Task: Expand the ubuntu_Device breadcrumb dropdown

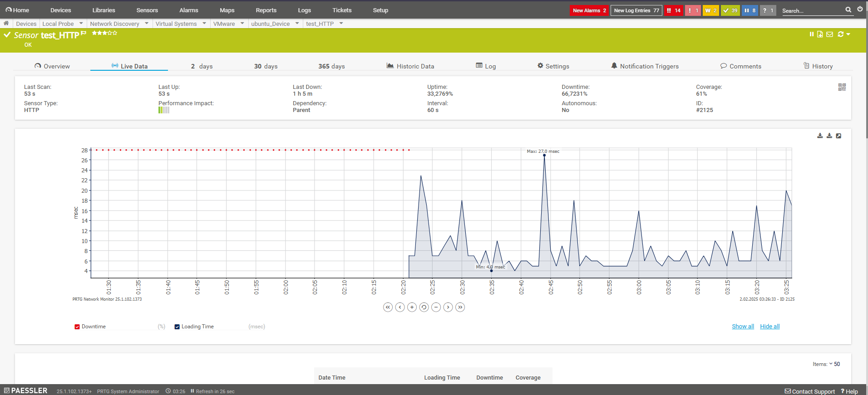Action: coord(297,23)
